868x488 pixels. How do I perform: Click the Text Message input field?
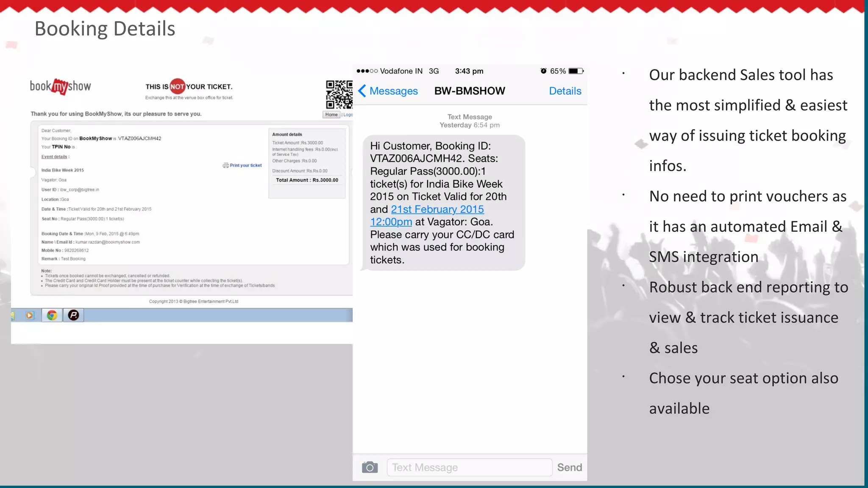coord(469,467)
